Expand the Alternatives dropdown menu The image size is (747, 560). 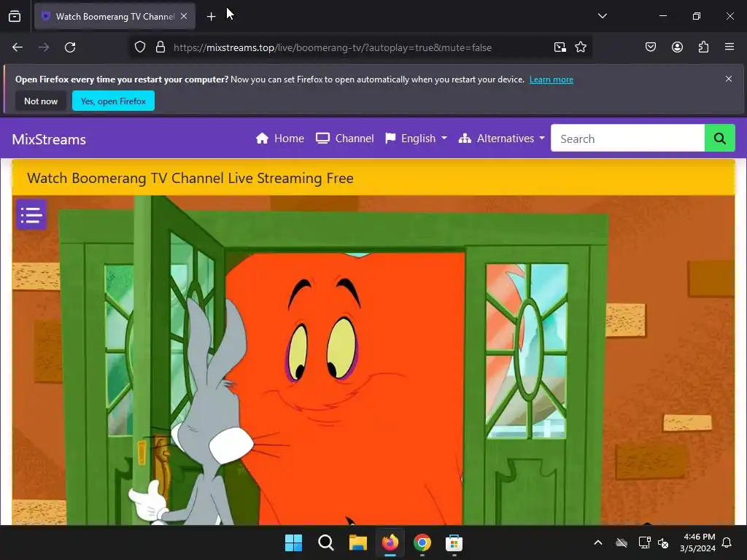pyautogui.click(x=501, y=139)
